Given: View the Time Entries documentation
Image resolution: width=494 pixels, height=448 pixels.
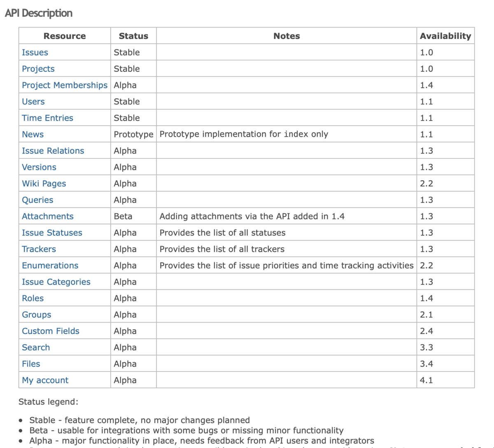Looking at the screenshot, I should click(47, 118).
